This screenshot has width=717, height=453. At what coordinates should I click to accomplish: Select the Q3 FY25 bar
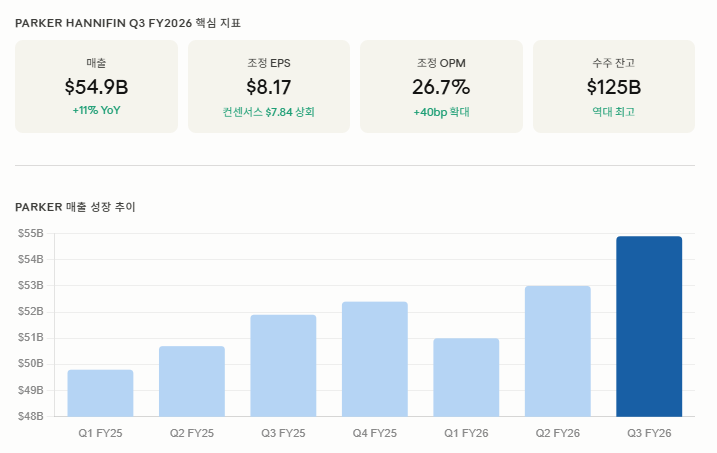tap(283, 366)
